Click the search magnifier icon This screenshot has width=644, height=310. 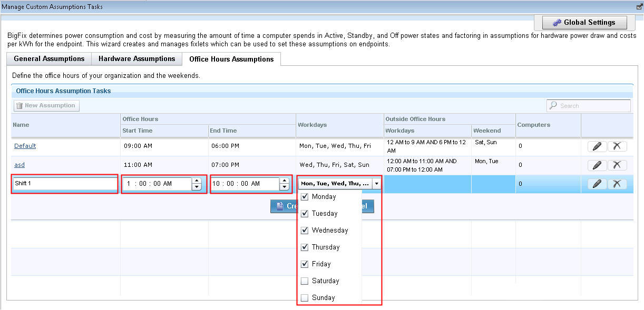click(x=553, y=106)
